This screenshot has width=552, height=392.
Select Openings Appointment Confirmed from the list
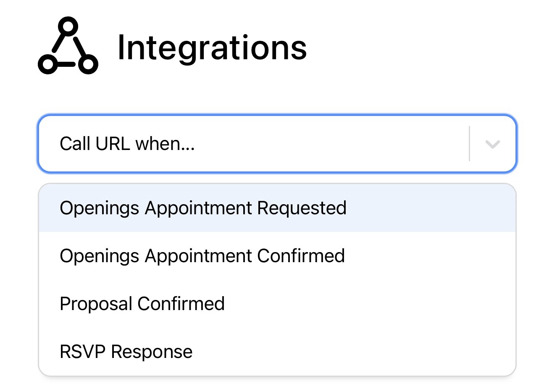pos(202,256)
